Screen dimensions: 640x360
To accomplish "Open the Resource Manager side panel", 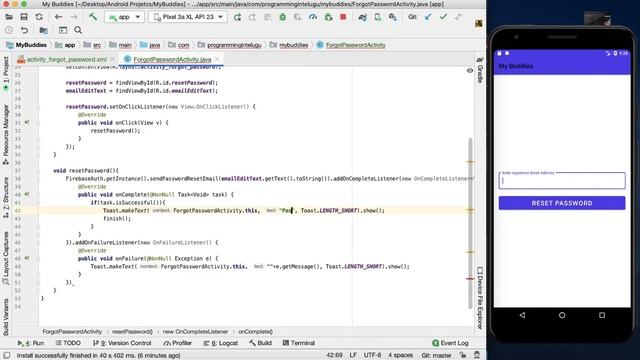I will tap(6, 135).
